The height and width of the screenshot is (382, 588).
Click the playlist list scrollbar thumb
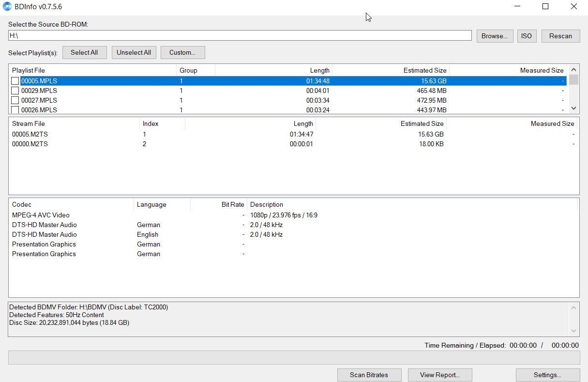tap(573, 79)
